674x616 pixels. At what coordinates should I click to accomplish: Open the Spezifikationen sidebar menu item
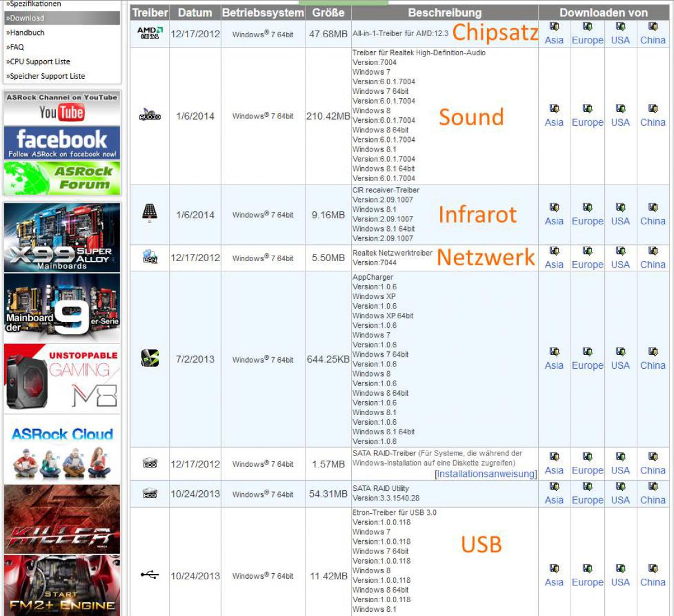click(33, 4)
